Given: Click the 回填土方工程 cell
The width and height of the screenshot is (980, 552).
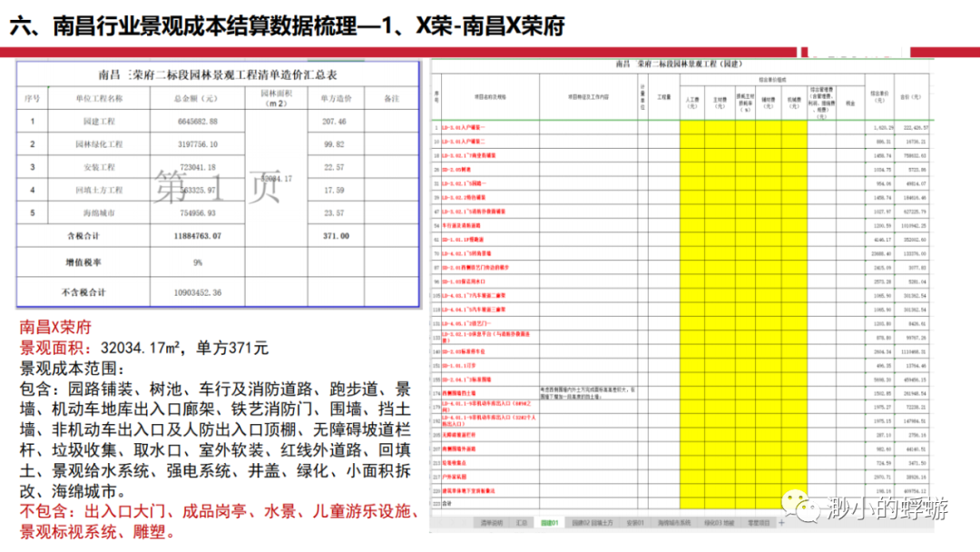Looking at the screenshot, I should (99, 190).
